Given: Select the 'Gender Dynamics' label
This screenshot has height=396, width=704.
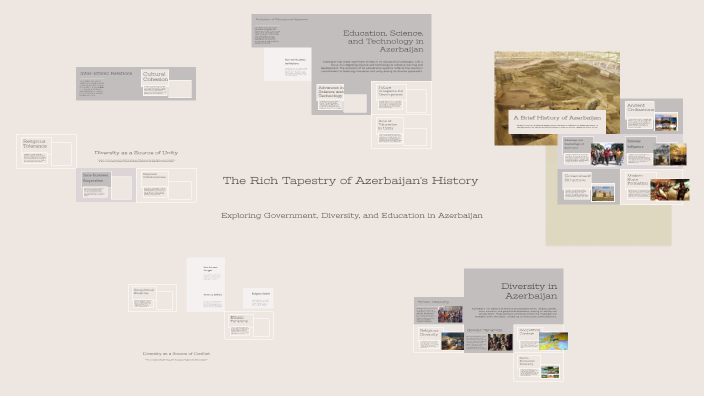Looking at the screenshot, I should 484,330.
